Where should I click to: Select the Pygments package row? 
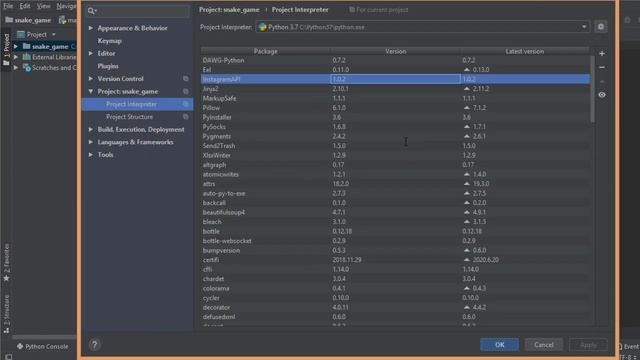pos(395,136)
